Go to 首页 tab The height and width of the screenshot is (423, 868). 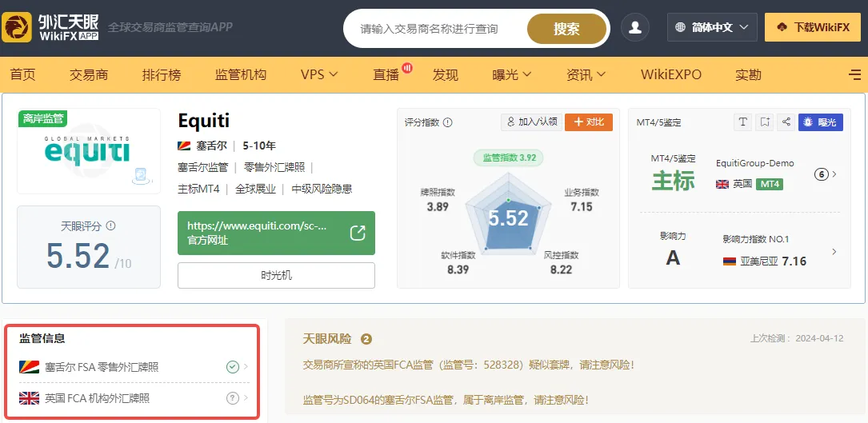click(x=22, y=74)
